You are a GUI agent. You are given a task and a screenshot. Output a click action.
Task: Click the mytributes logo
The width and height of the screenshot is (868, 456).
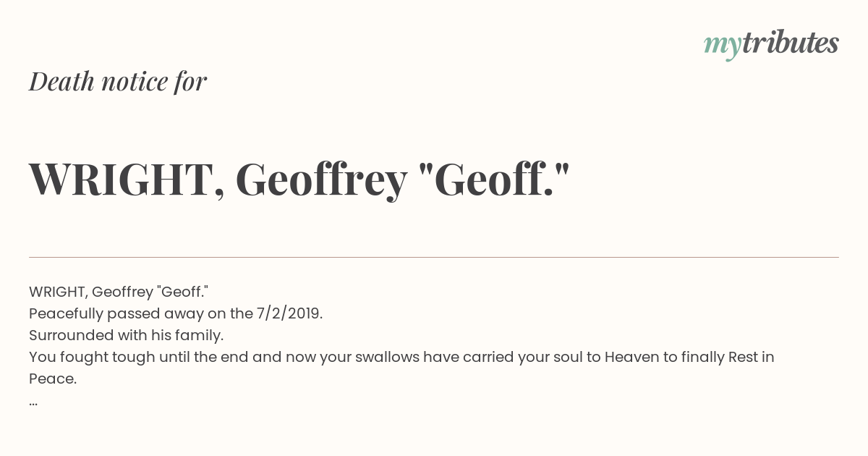[771, 45]
